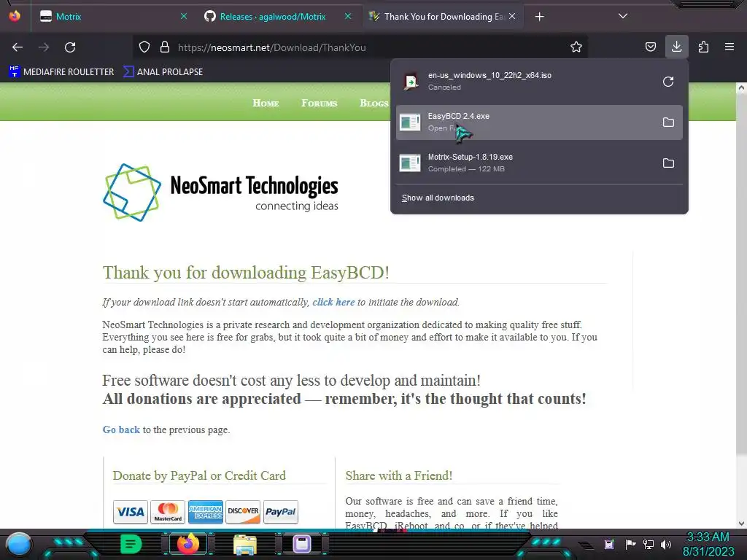Click the Firefox back arrow button
The height and width of the screenshot is (560, 747).
[x=18, y=47]
